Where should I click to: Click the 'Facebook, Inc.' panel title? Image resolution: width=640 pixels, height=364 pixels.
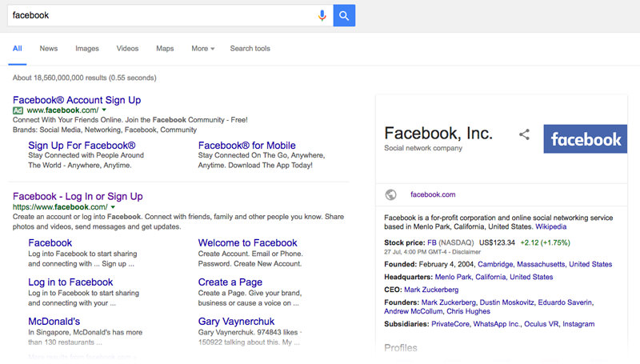(x=438, y=133)
